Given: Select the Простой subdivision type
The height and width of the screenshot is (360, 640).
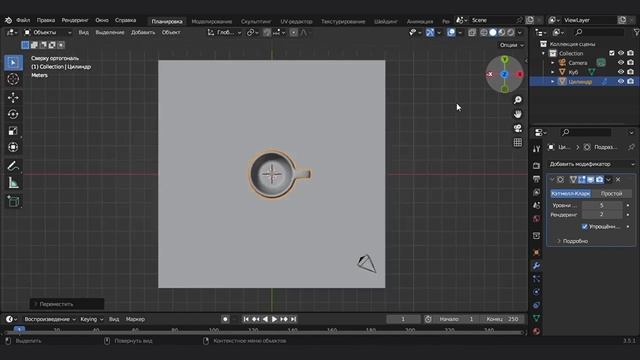Looking at the screenshot, I should 611,193.
